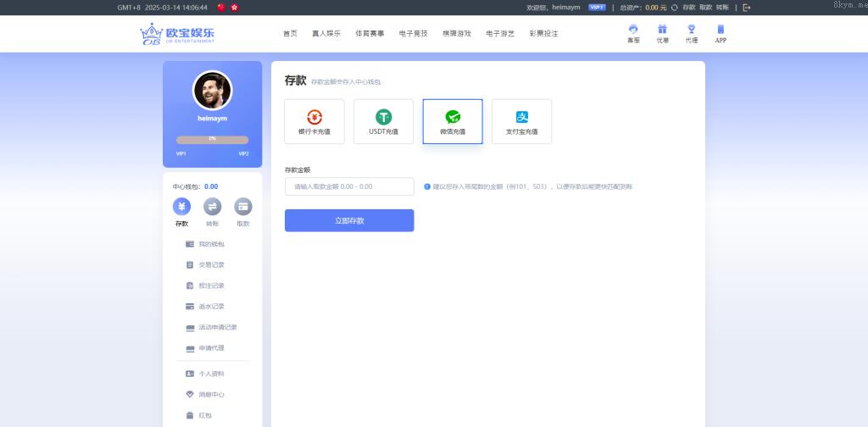Select 银行卡充值 bank card payment method
This screenshot has width=868, height=427.
[314, 121]
